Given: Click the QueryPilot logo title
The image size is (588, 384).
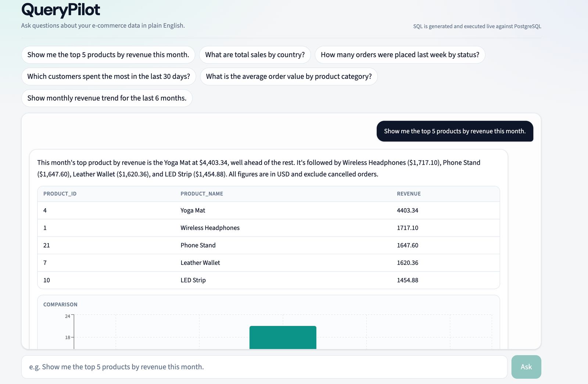Looking at the screenshot, I should tap(61, 10).
